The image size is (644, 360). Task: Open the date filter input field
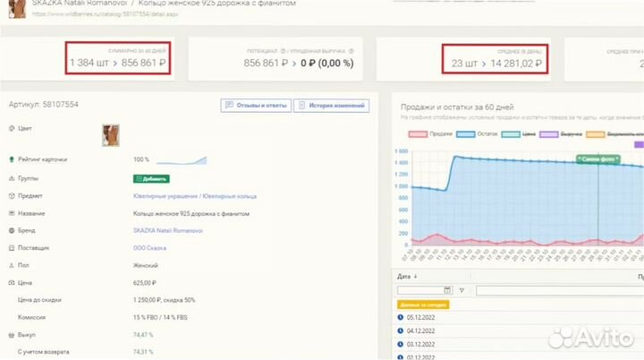420,291
